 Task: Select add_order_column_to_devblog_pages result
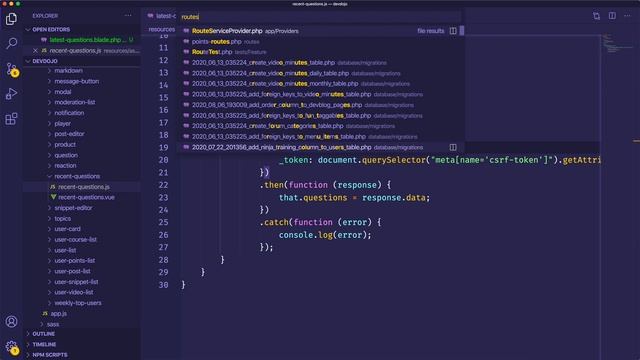[x=320, y=105]
